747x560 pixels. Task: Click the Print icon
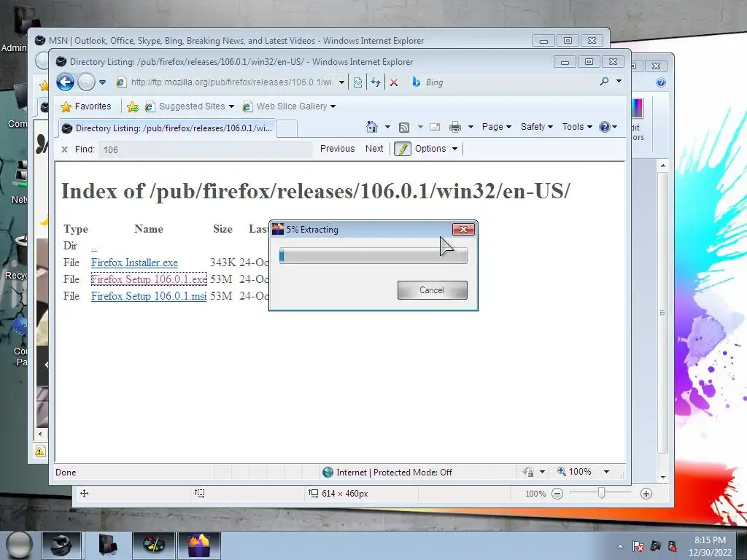pos(455,127)
